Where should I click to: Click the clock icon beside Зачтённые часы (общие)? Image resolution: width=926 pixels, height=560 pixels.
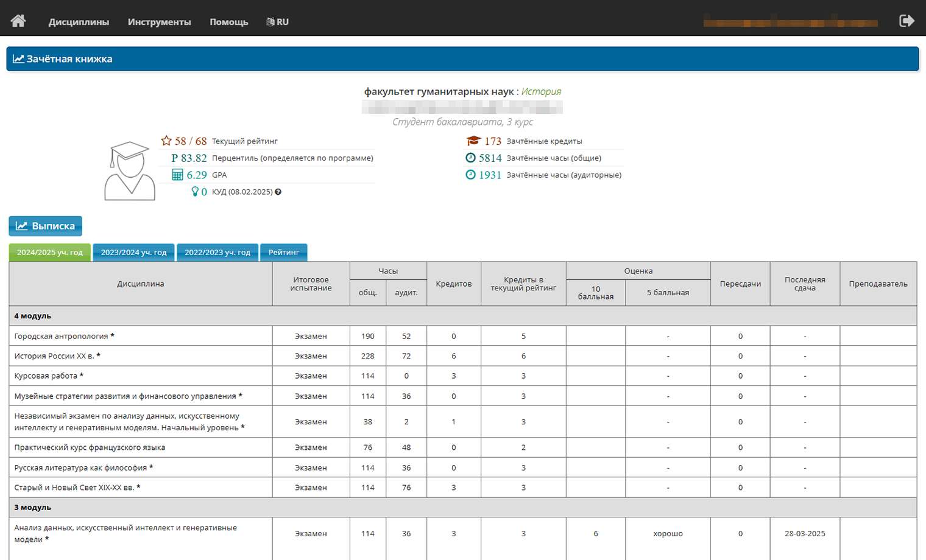[470, 158]
